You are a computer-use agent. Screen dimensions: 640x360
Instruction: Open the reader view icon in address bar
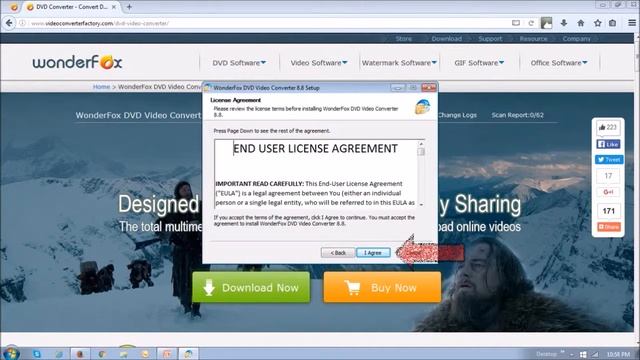click(516, 23)
